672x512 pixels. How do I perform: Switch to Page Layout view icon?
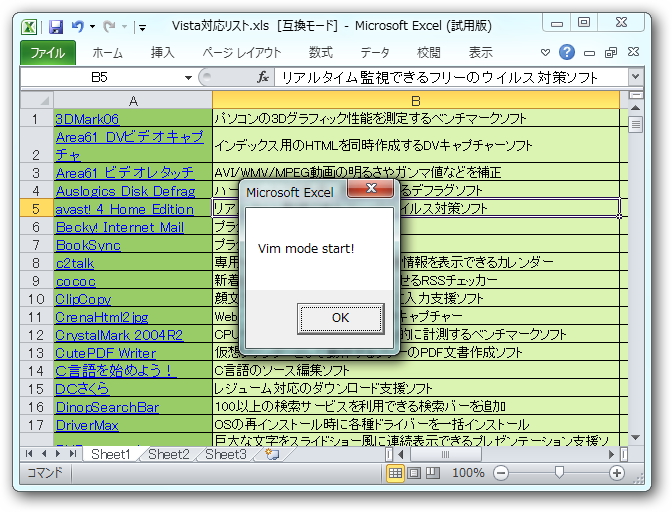[414, 473]
